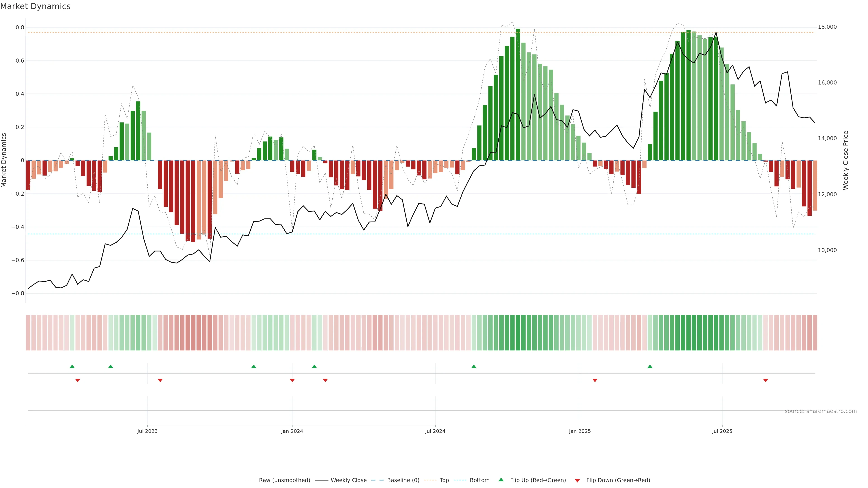The width and height of the screenshot is (868, 488).
Task: Click the Jan 2024 x-axis label
Action: click(x=292, y=431)
